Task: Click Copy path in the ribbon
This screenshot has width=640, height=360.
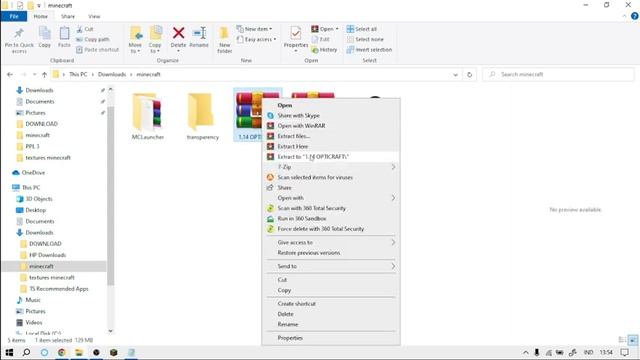Action: pyautogui.click(x=93, y=40)
